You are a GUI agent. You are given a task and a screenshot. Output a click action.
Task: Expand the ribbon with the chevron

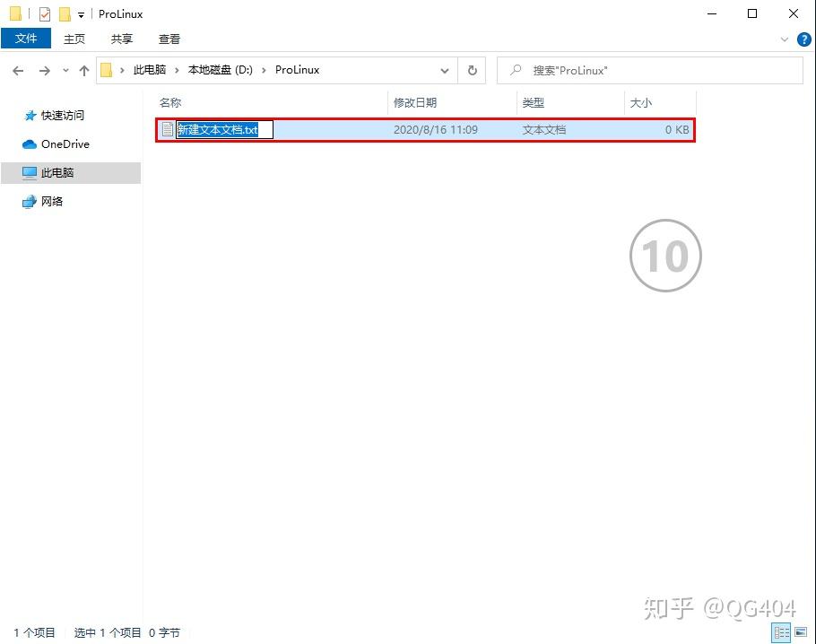[x=786, y=39]
